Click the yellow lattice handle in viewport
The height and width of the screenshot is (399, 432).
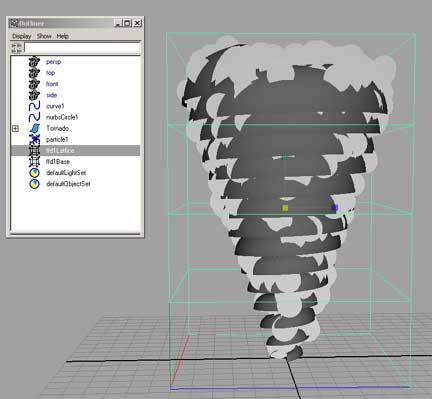(285, 208)
